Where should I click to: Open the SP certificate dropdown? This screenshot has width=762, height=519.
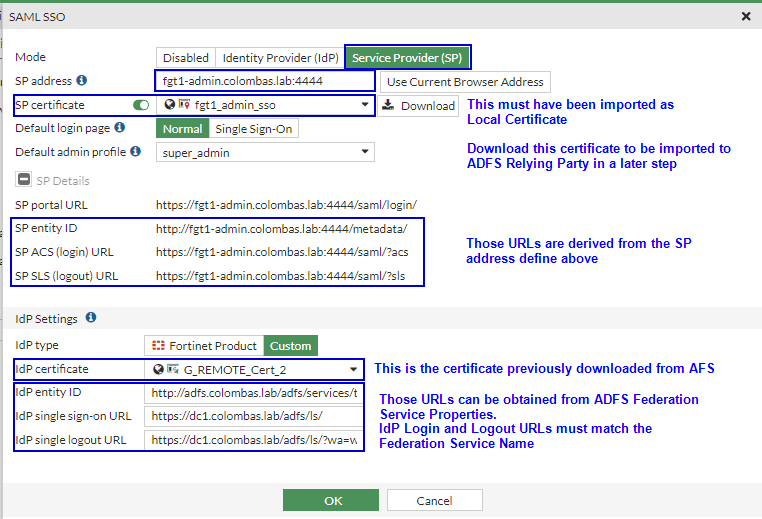click(265, 105)
